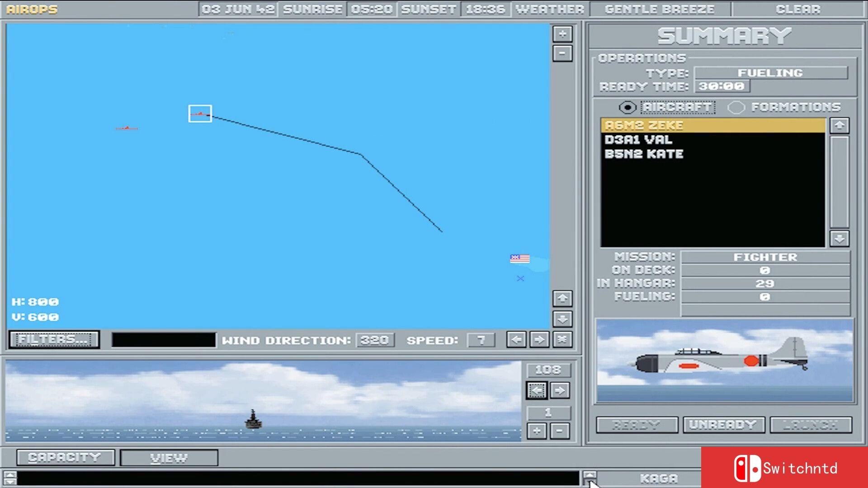868x488 pixels.
Task: Decrease ship view zoom with minus
Action: pyautogui.click(x=560, y=431)
